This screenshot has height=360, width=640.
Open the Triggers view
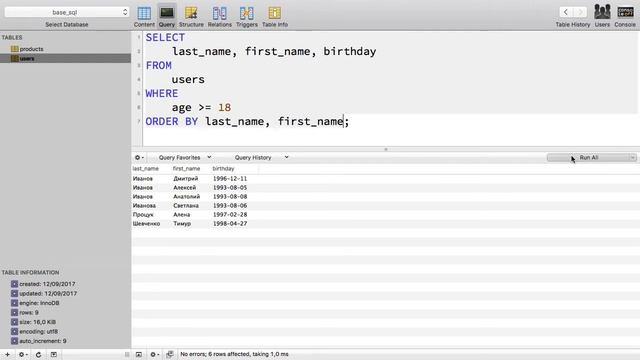(x=247, y=16)
